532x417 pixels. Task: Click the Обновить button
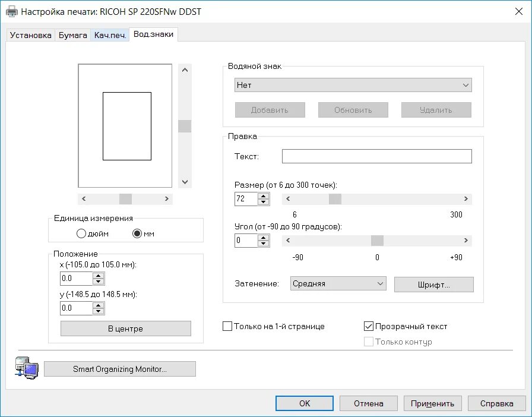pyautogui.click(x=353, y=110)
